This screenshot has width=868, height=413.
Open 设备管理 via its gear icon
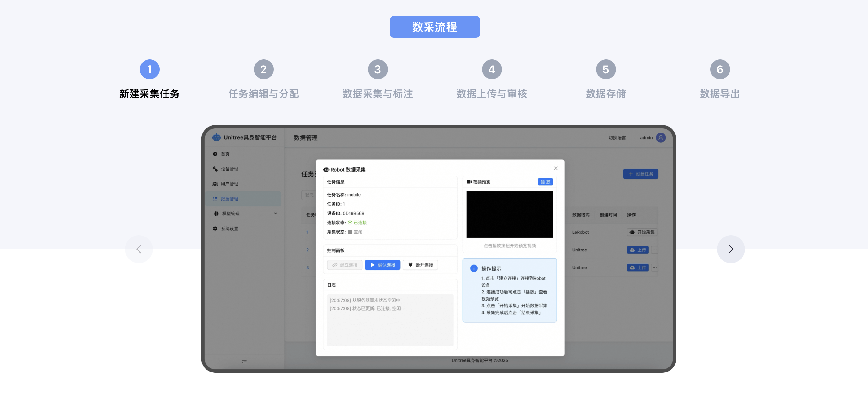click(x=215, y=169)
